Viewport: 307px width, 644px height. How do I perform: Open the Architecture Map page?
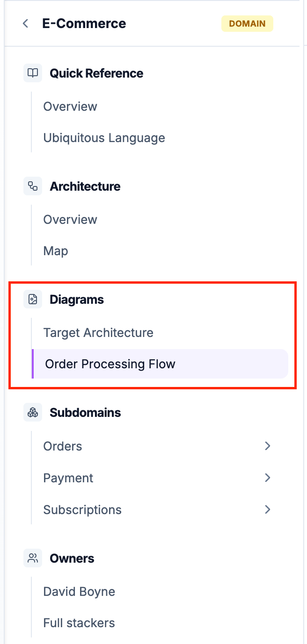tap(55, 251)
